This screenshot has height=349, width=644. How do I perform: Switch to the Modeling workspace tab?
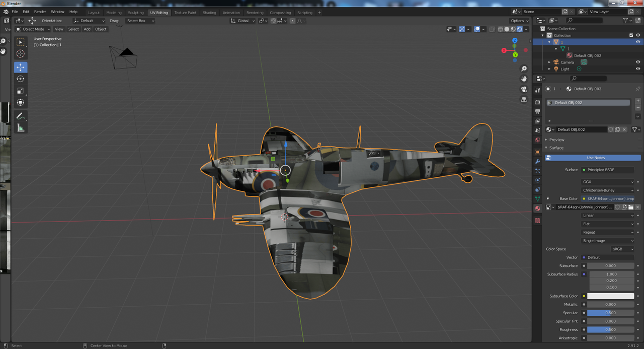(114, 13)
